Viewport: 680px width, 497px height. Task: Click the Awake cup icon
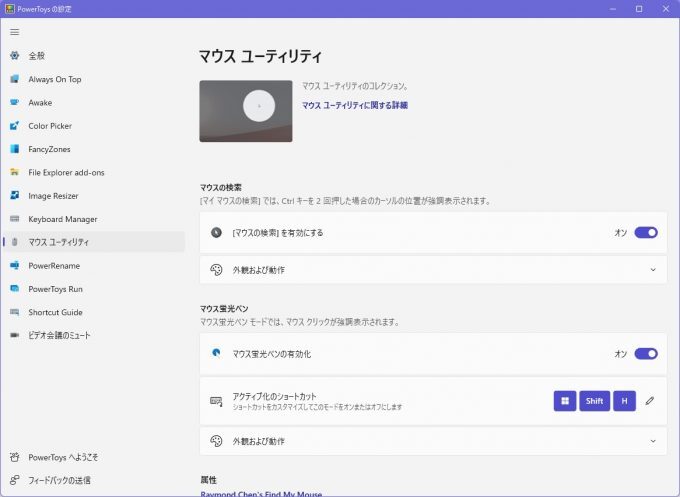click(x=15, y=102)
